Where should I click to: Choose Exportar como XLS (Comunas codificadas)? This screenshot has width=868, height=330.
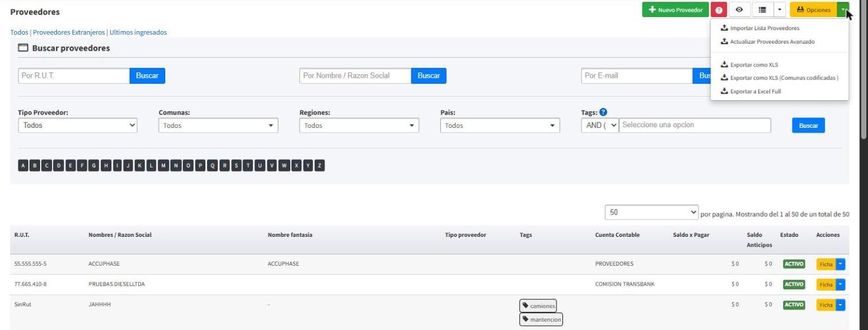[779, 78]
